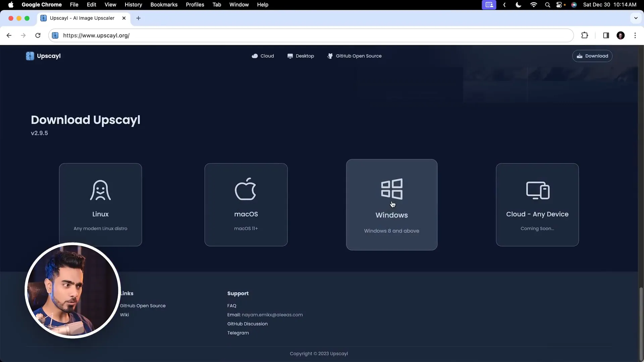This screenshot has width=644, height=362.
Task: Open the FAQ support link
Action: click(232, 305)
